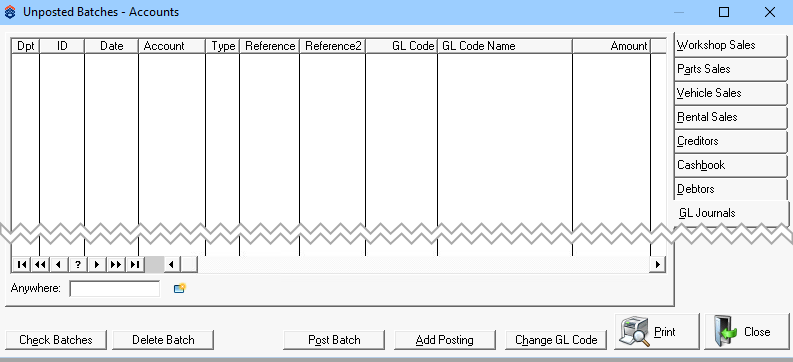Click the Check Batches button

[x=56, y=340]
